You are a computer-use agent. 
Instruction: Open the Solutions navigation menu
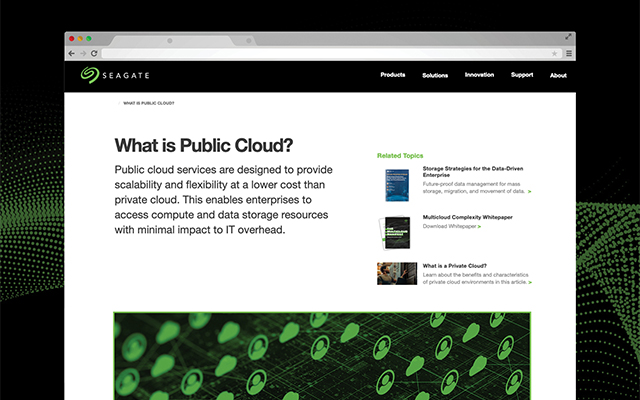[435, 75]
